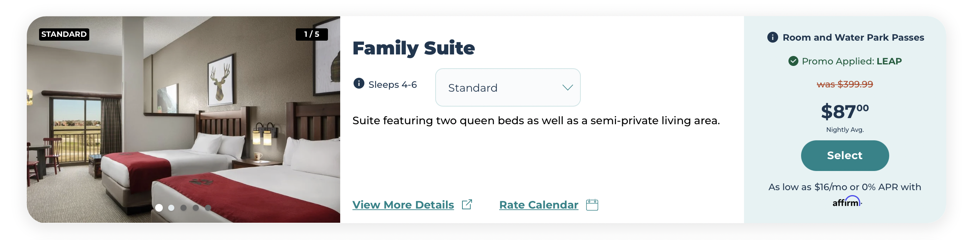Select the fourth carousel dot
Viewport: 980px width, 240px height.
(x=196, y=208)
